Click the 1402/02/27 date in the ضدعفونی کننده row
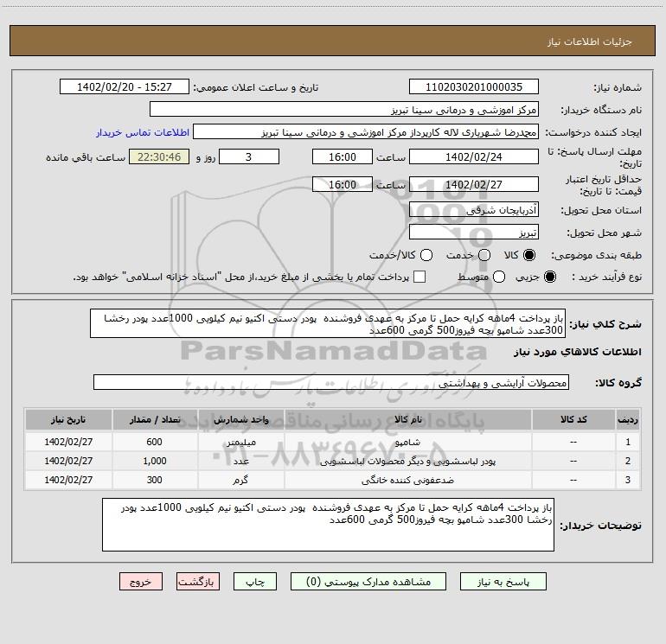Screen dimensions: 666x644 pos(68,480)
